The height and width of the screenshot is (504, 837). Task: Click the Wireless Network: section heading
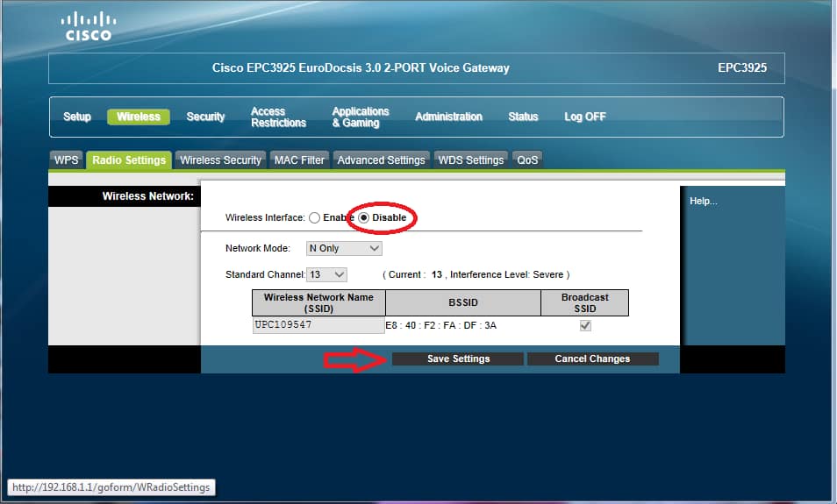pos(148,196)
